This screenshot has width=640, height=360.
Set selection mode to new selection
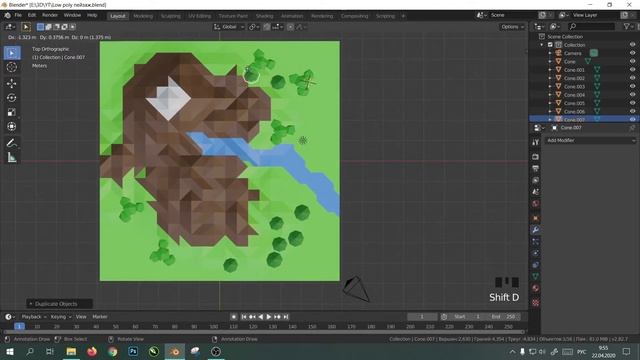[x=40, y=27]
